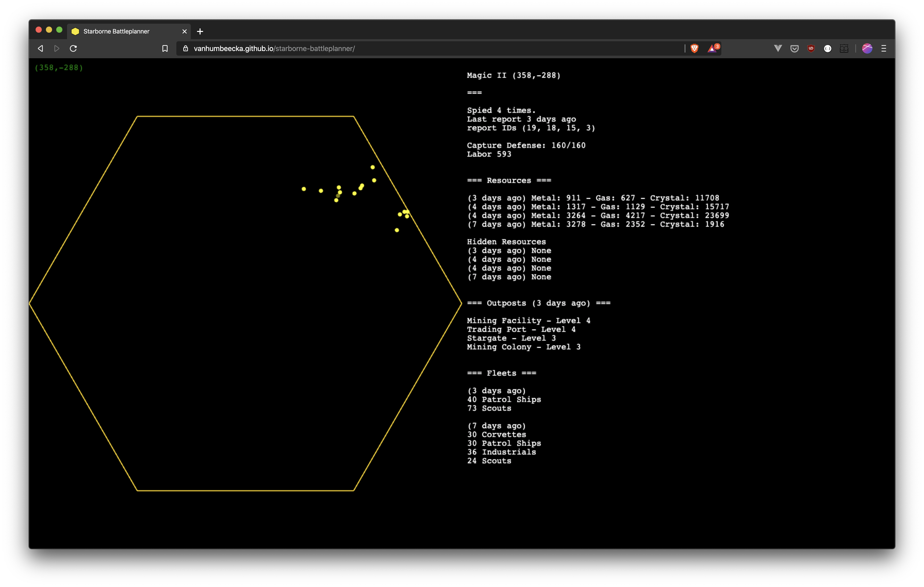
Task: Click '24 Scouts' fleet line
Action: [489, 461]
